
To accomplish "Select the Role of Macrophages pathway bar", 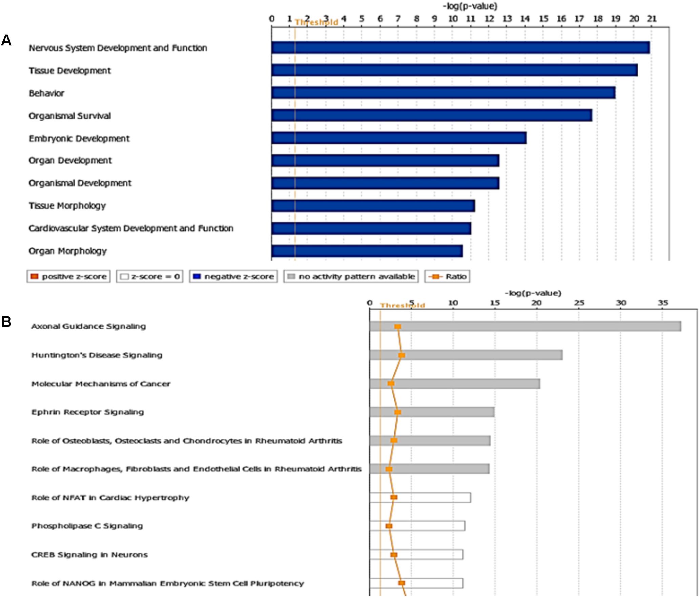I will coord(430,469).
